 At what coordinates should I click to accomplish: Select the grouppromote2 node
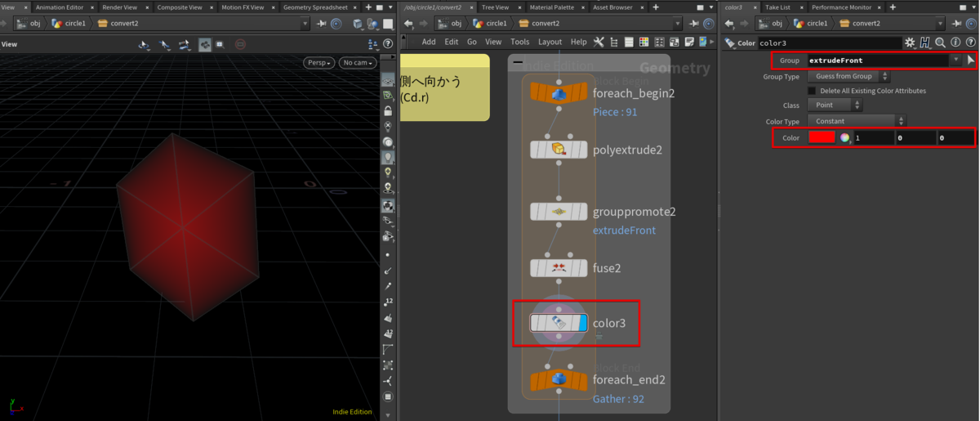coord(559,212)
